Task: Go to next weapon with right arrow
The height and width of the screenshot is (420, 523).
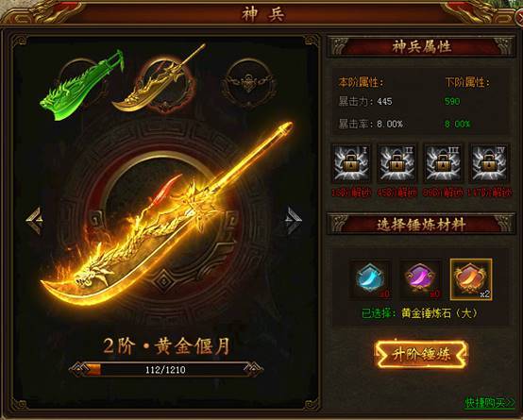Action: click(294, 220)
